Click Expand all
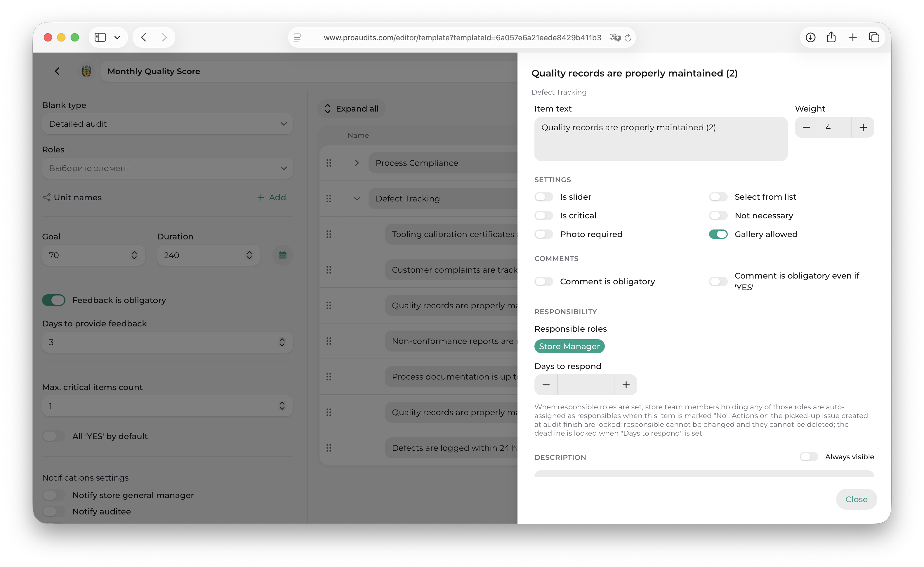924x567 pixels. [351, 109]
